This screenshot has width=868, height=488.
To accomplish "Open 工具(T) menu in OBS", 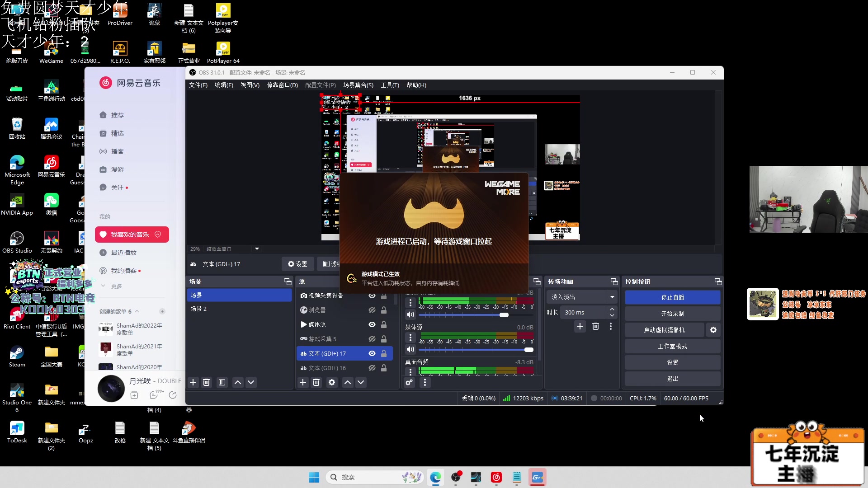I will (390, 85).
